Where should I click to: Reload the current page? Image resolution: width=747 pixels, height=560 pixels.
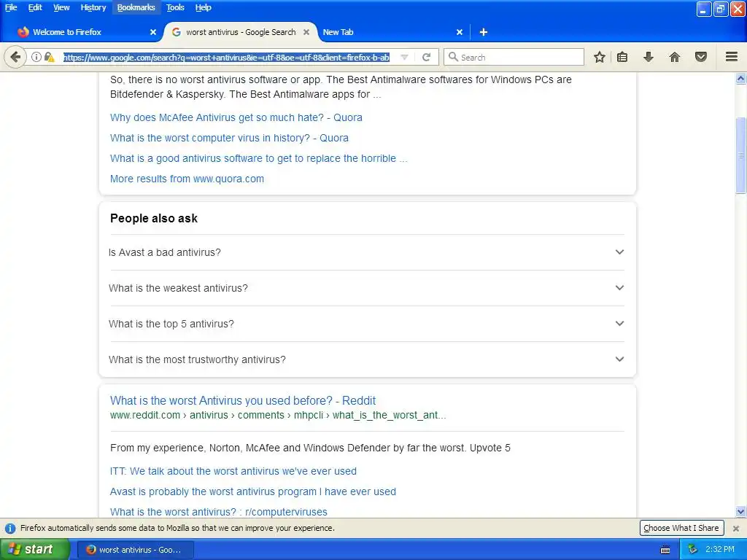426,57
